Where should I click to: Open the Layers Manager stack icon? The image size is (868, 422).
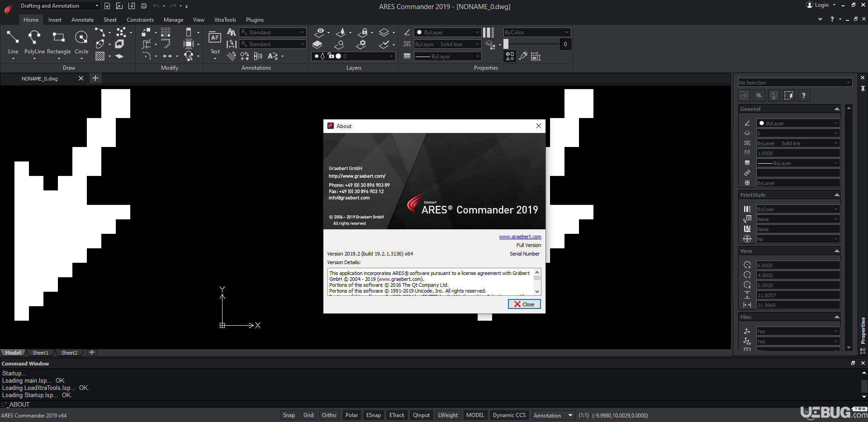coord(318,44)
